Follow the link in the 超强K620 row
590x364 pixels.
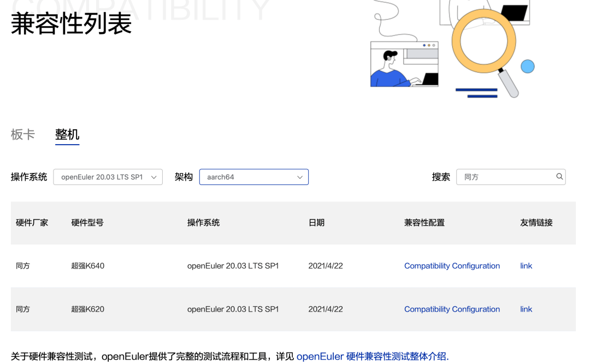click(526, 309)
